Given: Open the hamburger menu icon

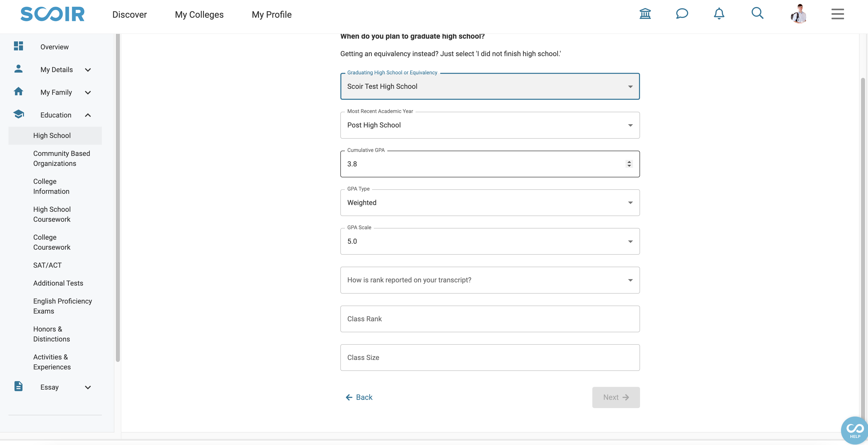Looking at the screenshot, I should pyautogui.click(x=837, y=14).
